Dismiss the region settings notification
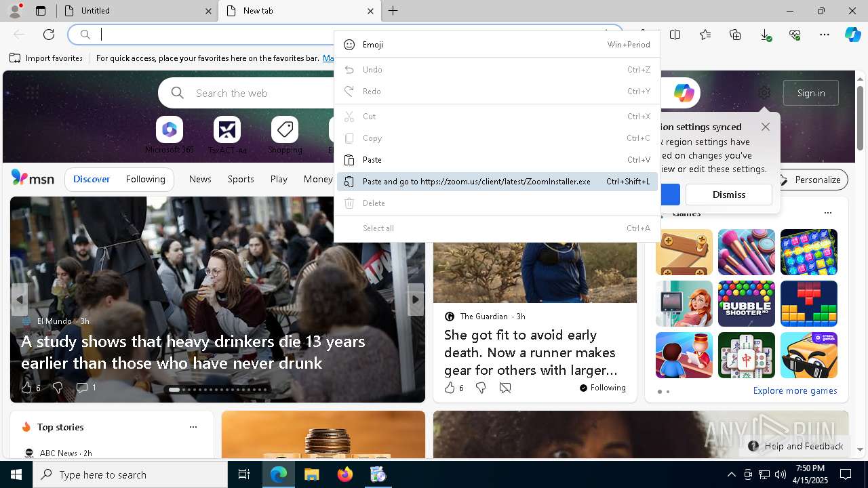Screen dimensions: 868x488 (x=729, y=195)
